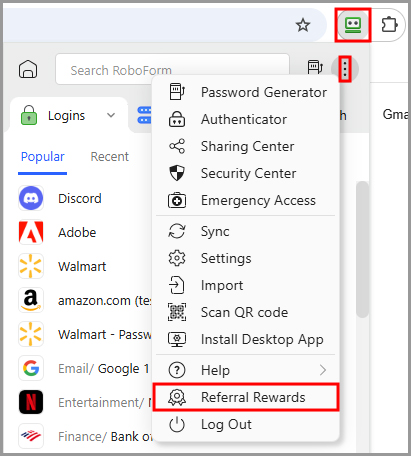
Task: Bookmark this page with the star icon
Action: tap(303, 25)
